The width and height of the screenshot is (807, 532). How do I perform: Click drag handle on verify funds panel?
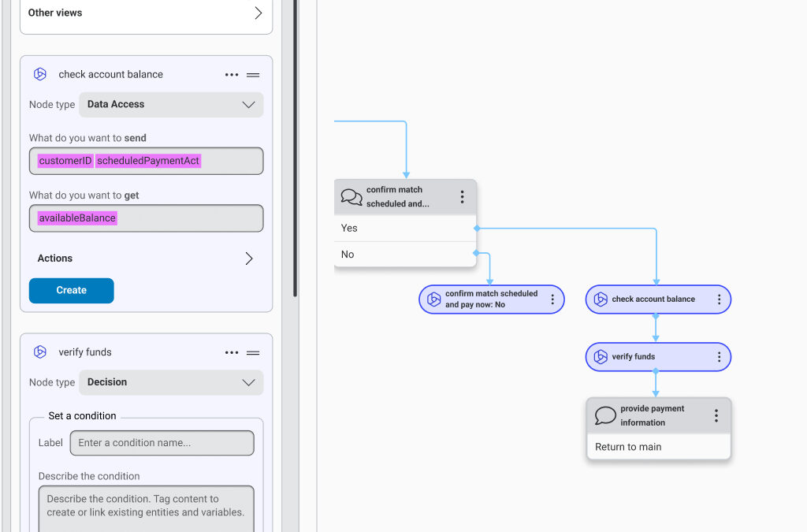[253, 353]
